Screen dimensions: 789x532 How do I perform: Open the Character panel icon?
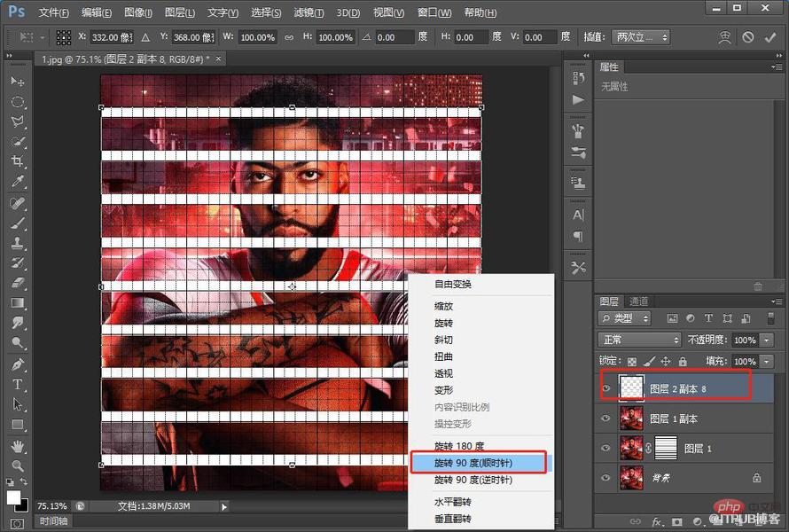[578, 215]
